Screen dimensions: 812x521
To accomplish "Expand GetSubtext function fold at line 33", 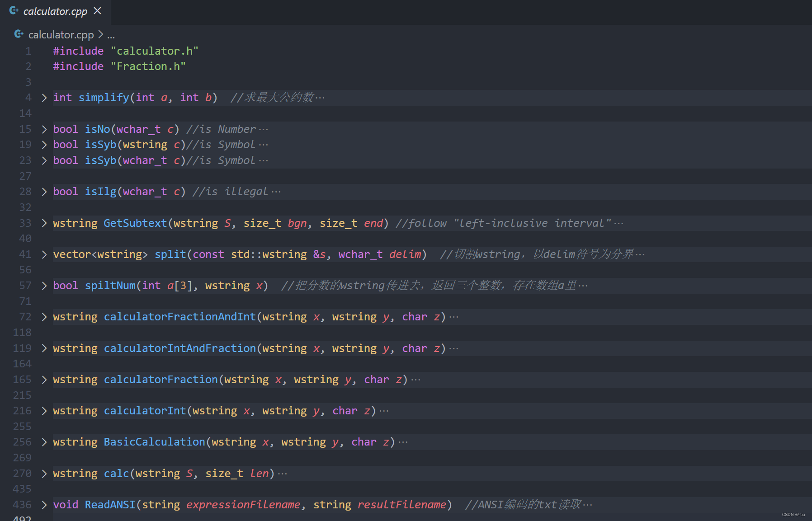I will click(44, 223).
